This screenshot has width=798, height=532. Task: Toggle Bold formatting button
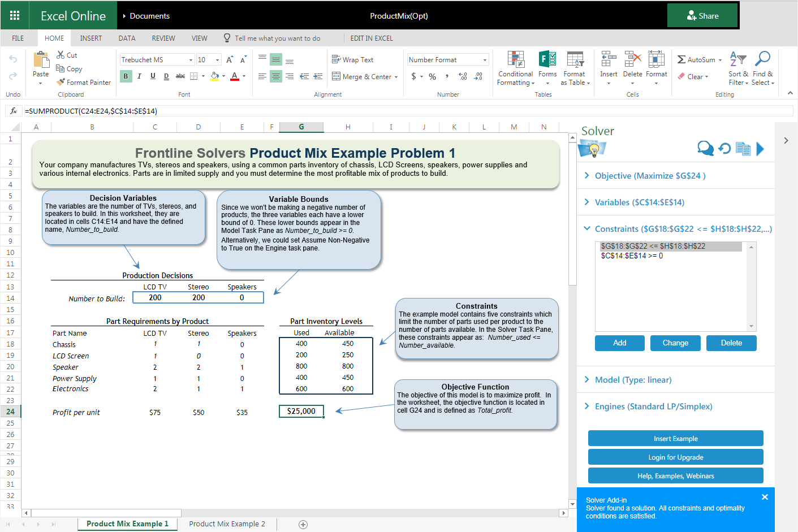point(126,76)
